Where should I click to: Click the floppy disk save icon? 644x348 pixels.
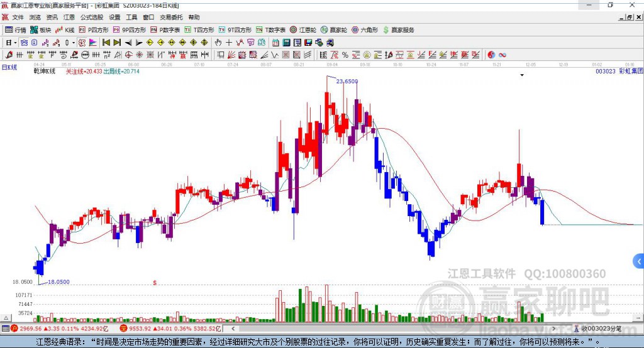308,42
